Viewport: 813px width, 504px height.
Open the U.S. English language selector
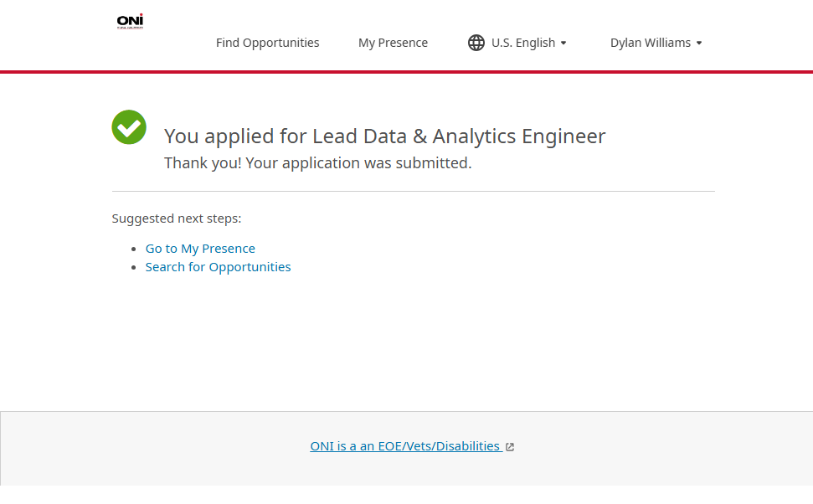point(522,43)
